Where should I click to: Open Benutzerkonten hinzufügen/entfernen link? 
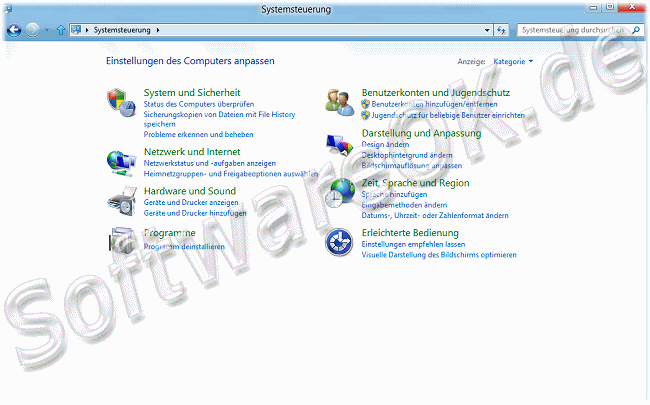pyautogui.click(x=434, y=104)
